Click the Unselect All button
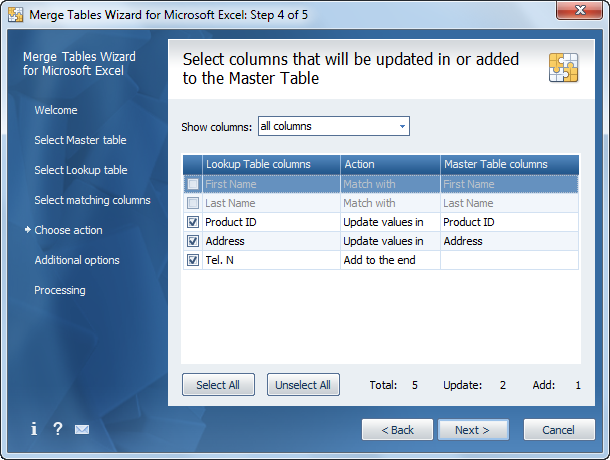Image resolution: width=610 pixels, height=460 pixels. pyautogui.click(x=303, y=385)
